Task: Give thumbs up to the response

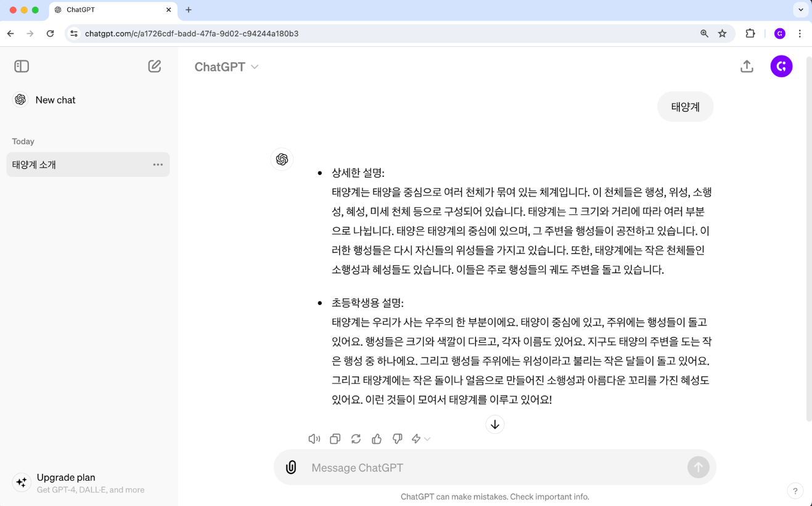Action: coord(377,439)
